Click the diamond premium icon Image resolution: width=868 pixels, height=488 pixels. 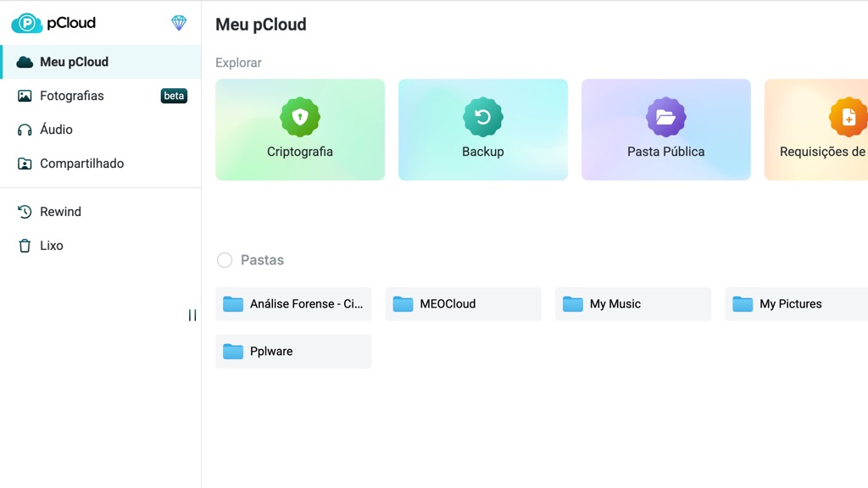pos(179,23)
